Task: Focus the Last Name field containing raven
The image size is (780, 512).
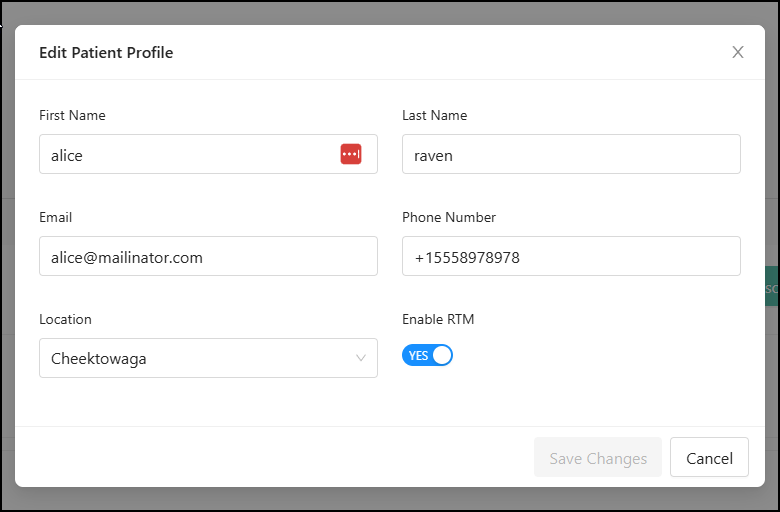Action: coord(571,155)
